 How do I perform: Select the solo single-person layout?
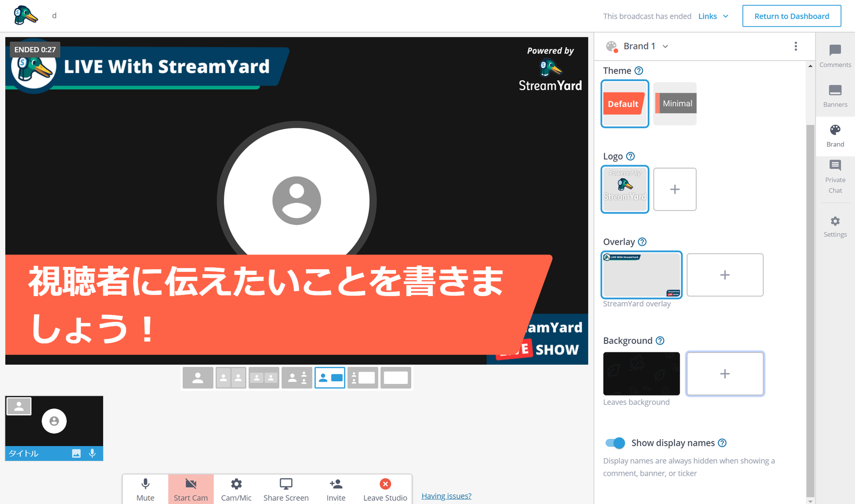tap(198, 378)
